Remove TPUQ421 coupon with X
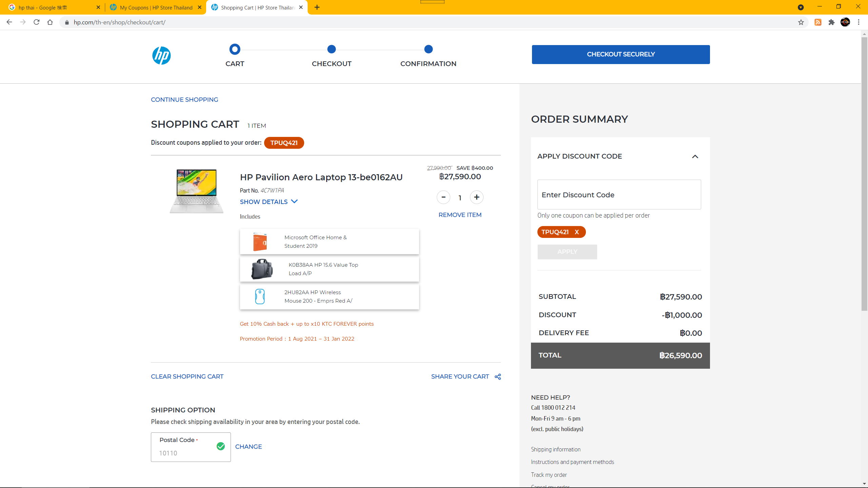The height and width of the screenshot is (488, 868). (x=576, y=232)
